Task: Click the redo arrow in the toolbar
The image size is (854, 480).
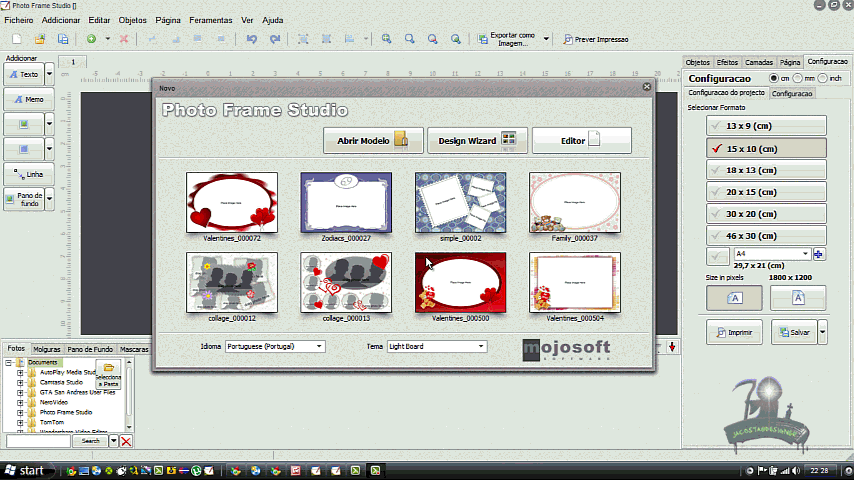Action: coord(273,39)
